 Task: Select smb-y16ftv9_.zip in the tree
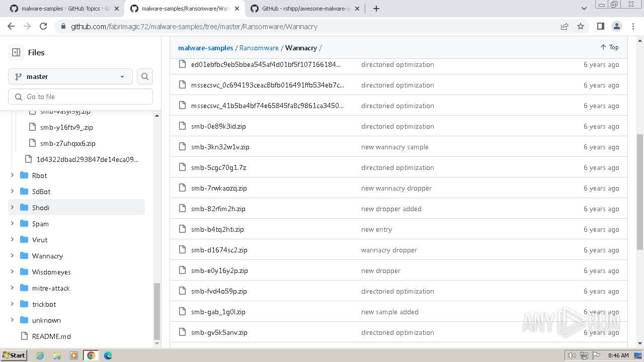click(66, 127)
